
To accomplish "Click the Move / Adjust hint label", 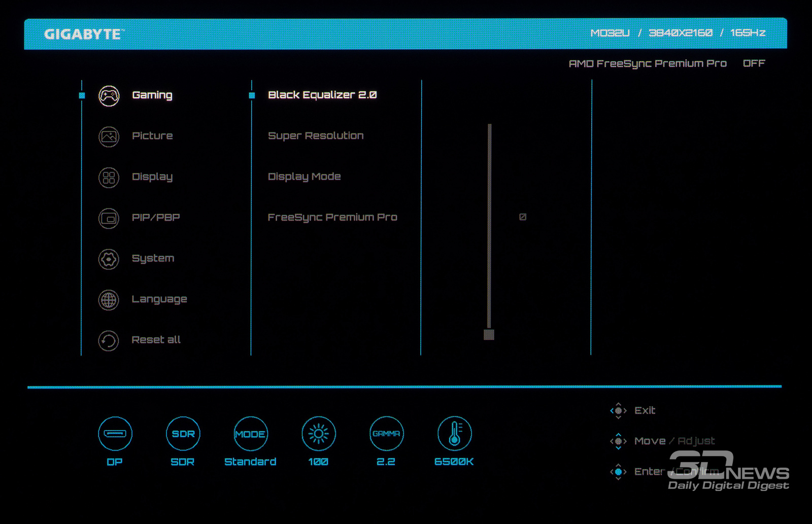I will coord(674,441).
